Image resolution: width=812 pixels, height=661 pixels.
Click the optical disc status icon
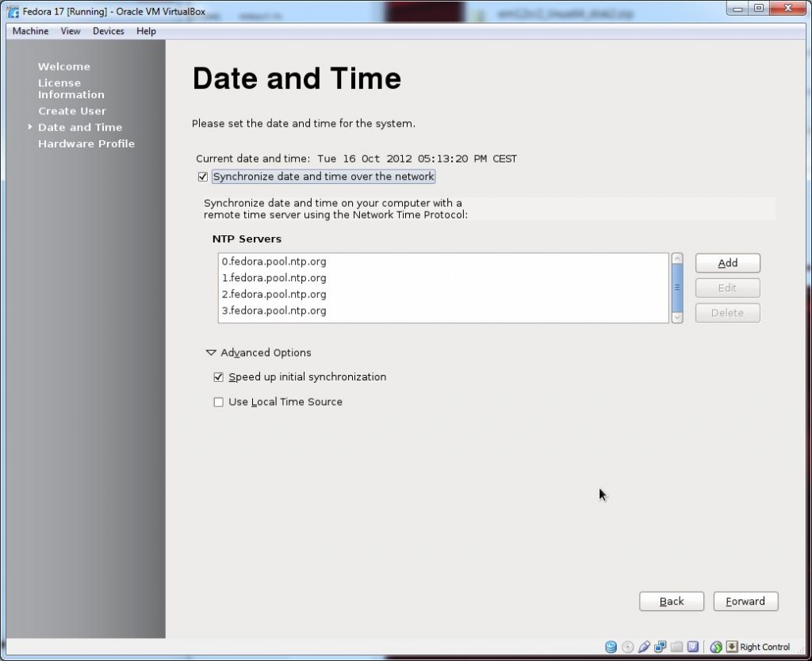[x=628, y=647]
